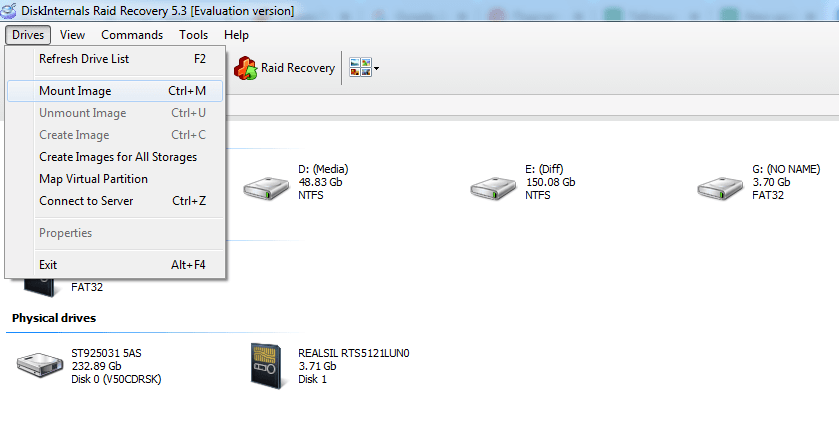839x433 pixels.
Task: Click Exit in the Drives menu
Action: coord(48,265)
